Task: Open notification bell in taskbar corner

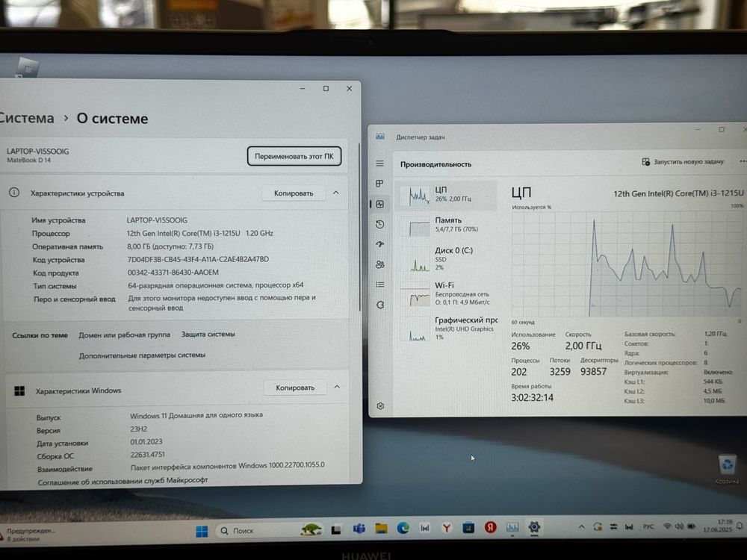Action: click(740, 526)
